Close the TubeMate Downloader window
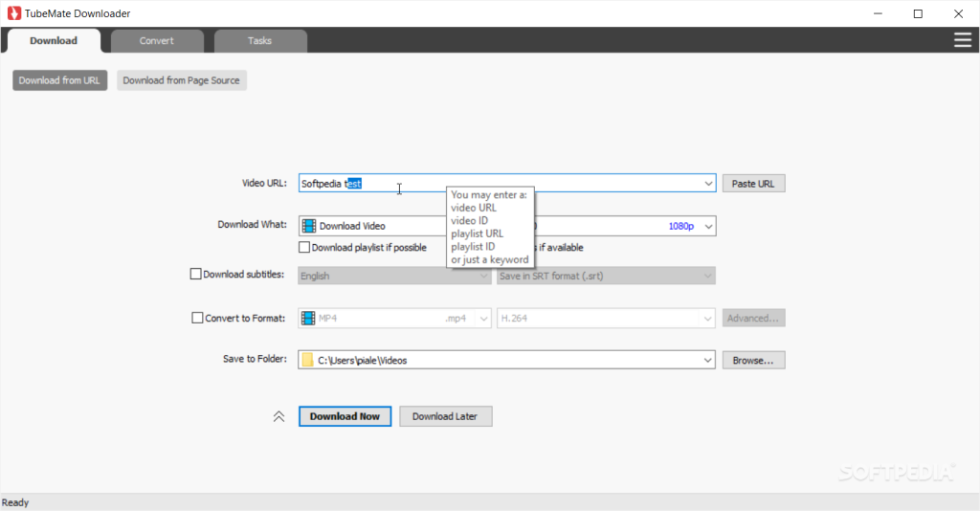The height and width of the screenshot is (511, 980). [958, 13]
